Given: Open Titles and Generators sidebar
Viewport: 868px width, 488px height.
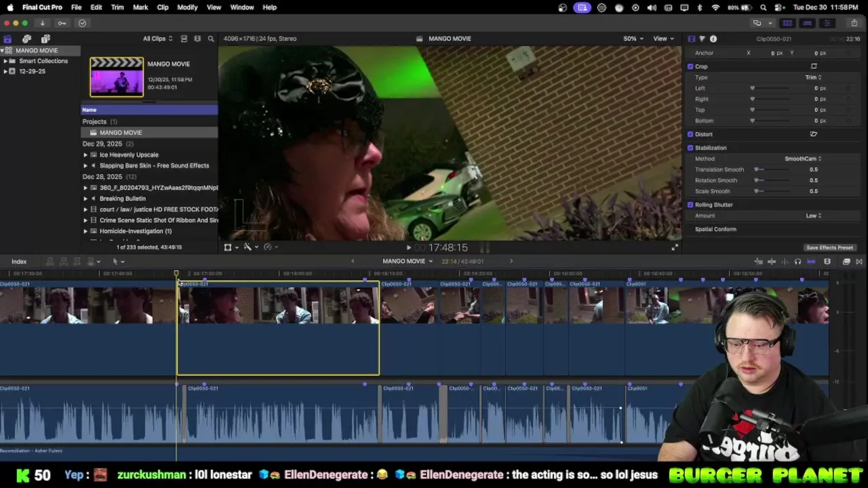Looking at the screenshot, I should point(45,39).
